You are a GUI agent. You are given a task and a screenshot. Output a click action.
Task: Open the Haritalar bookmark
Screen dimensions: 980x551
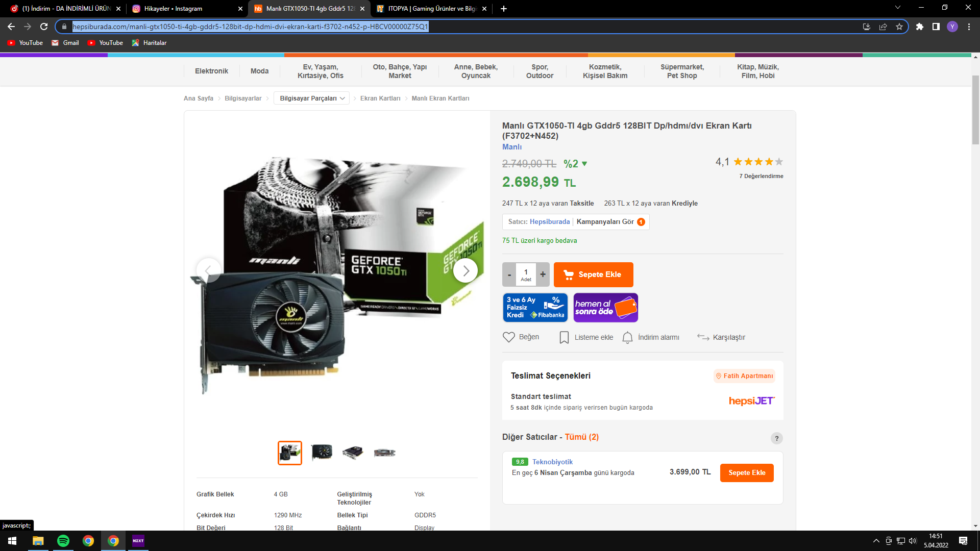coord(149,43)
